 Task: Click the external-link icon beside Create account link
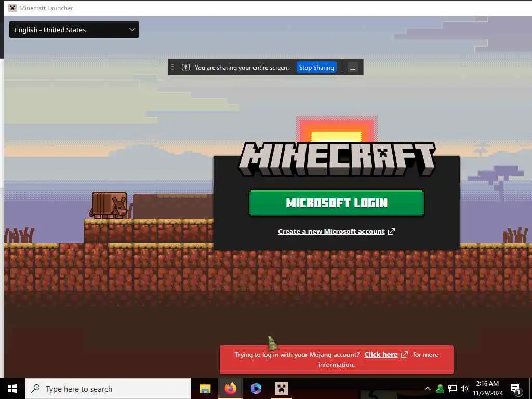click(x=391, y=231)
